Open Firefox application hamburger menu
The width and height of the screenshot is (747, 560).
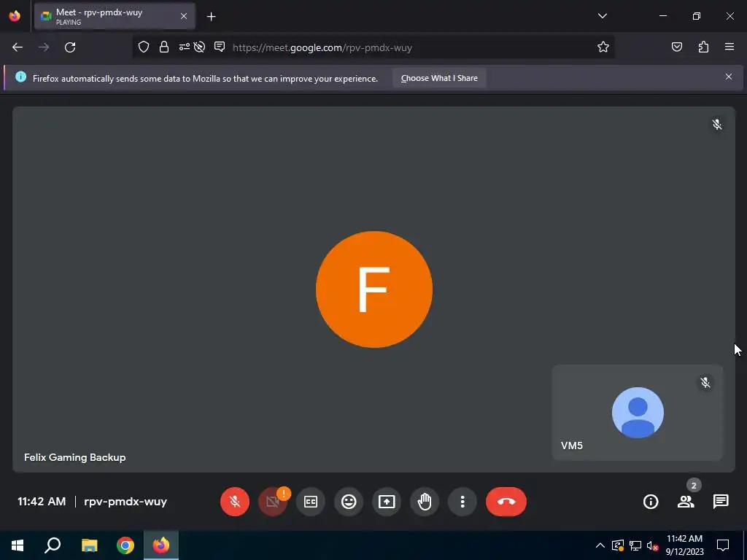[x=729, y=47]
